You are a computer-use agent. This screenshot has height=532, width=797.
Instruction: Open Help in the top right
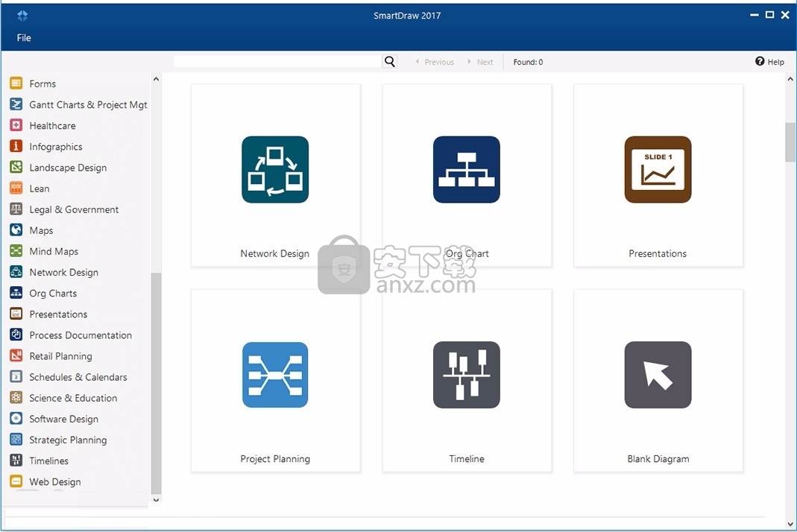tap(769, 62)
